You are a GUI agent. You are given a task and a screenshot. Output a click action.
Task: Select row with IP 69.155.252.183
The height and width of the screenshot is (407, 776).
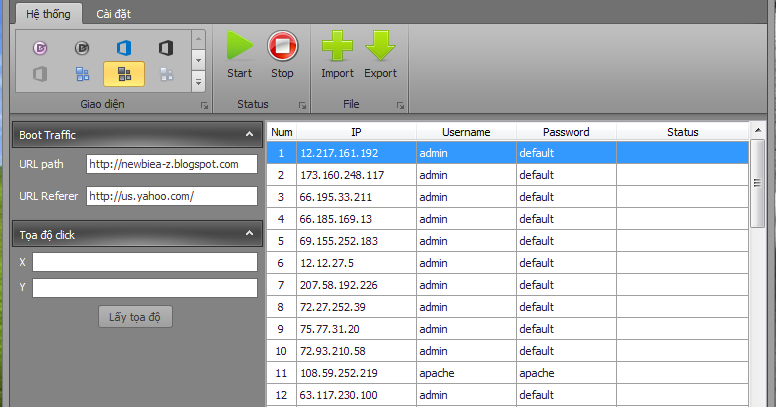(507, 241)
